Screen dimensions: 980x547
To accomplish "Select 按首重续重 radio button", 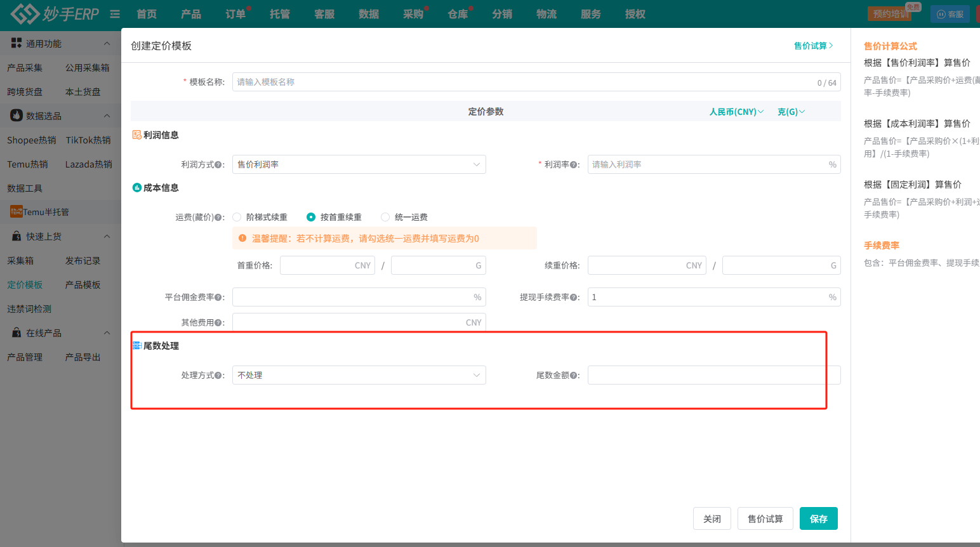I will [x=311, y=217].
